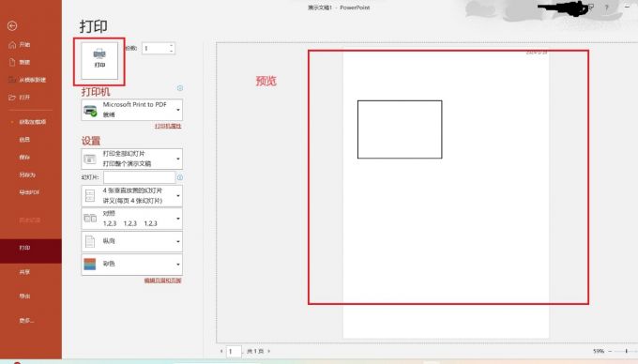Open the 打印机属性 link
Image resolution: width=638 pixels, height=364 pixels.
pos(168,126)
